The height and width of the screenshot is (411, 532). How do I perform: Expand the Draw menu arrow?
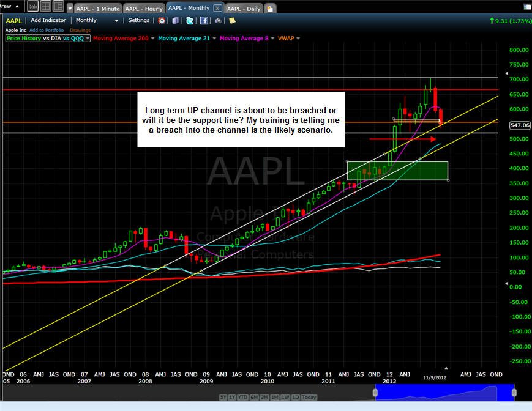coord(17,6)
